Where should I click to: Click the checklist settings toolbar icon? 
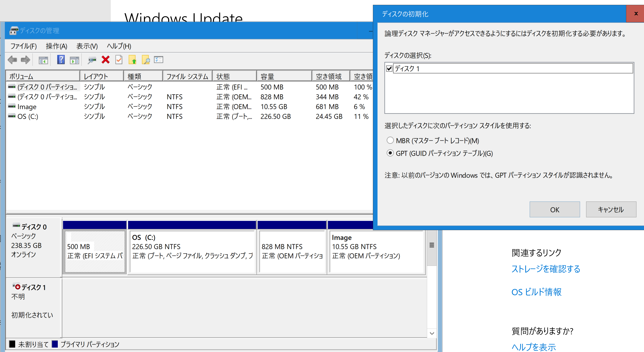[x=159, y=60]
